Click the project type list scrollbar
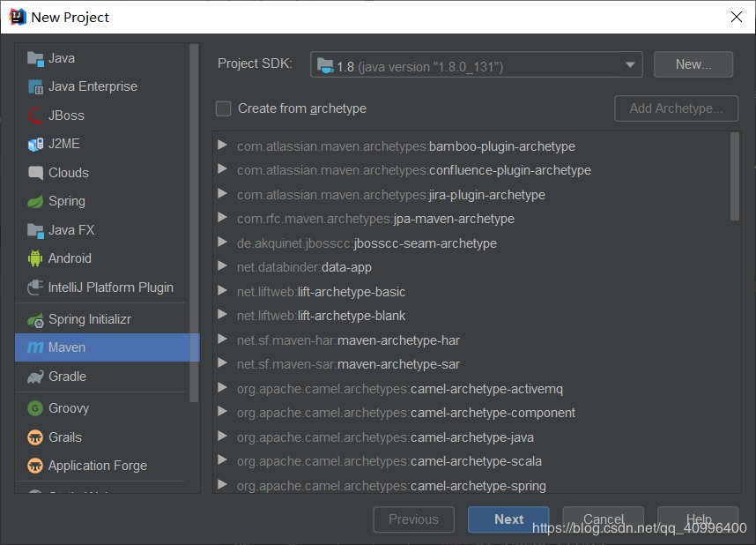Image resolution: width=756 pixels, height=545 pixels. 194,223
